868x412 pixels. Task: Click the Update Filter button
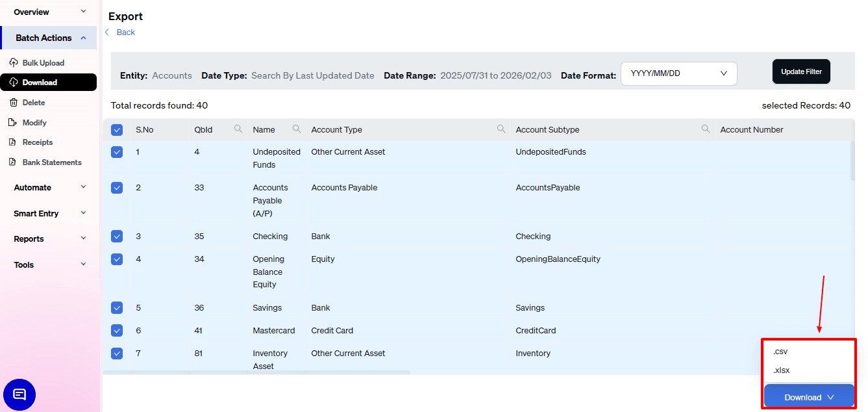pos(801,71)
